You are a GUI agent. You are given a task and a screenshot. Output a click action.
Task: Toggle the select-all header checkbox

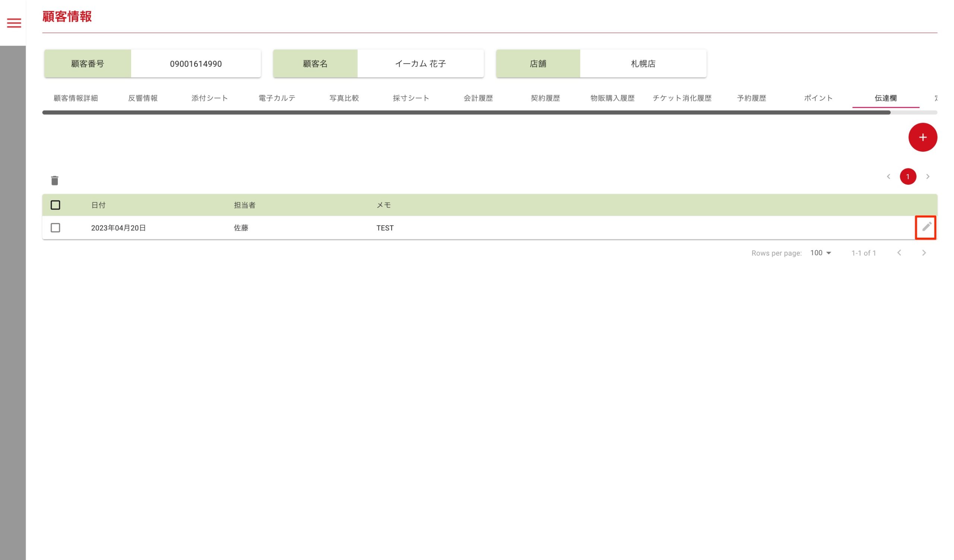point(55,205)
